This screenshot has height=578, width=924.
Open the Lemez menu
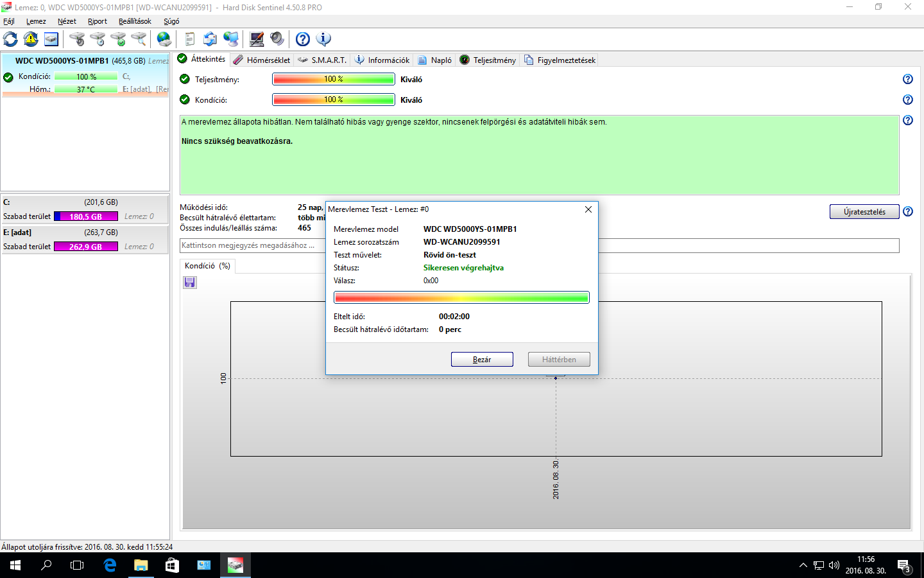pyautogui.click(x=36, y=21)
